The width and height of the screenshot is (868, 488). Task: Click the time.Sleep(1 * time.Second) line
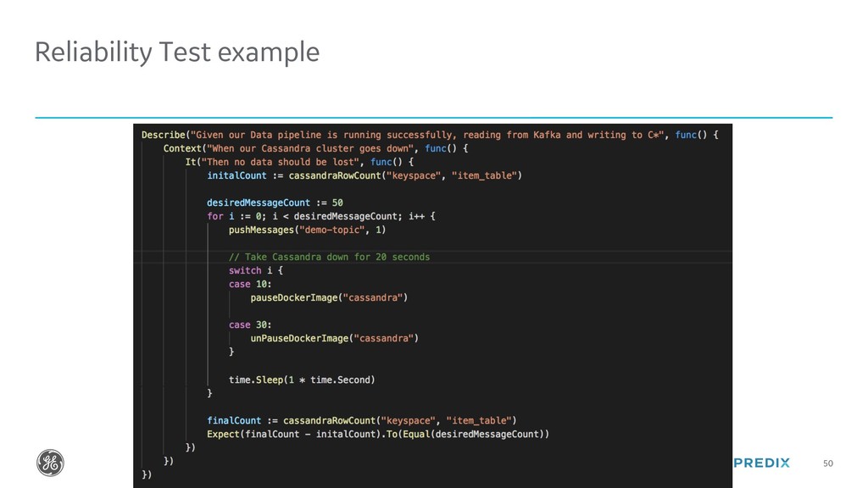[302, 380]
